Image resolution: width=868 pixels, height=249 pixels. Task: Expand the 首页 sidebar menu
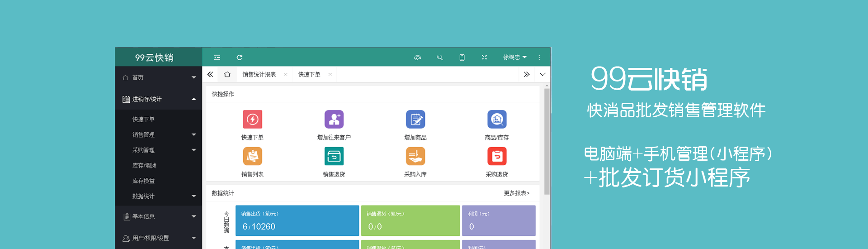(158, 77)
